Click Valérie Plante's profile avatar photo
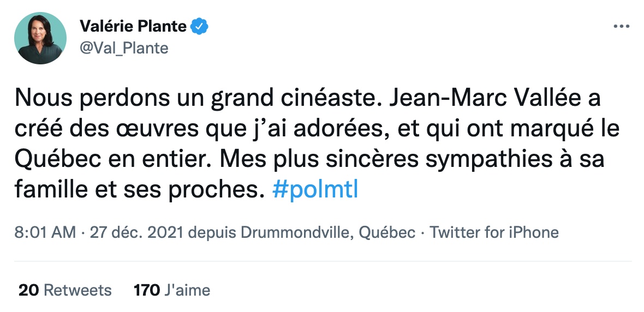This screenshot has width=644, height=312. [40, 38]
